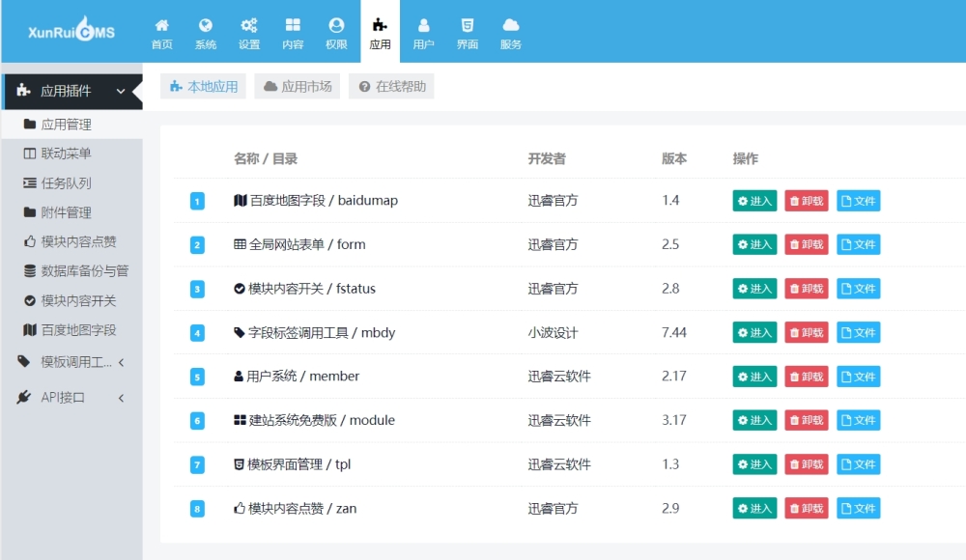
Task: Click version 2.17 cell
Action: pos(674,377)
